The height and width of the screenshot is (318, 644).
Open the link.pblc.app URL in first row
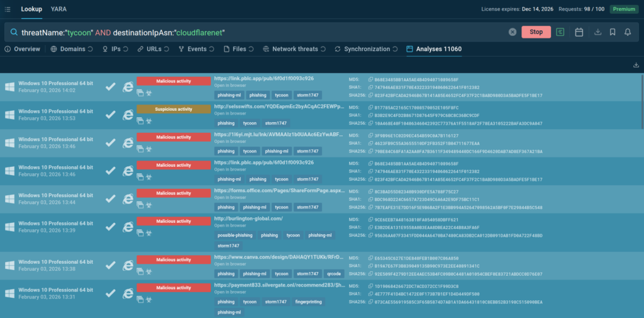tap(264, 79)
